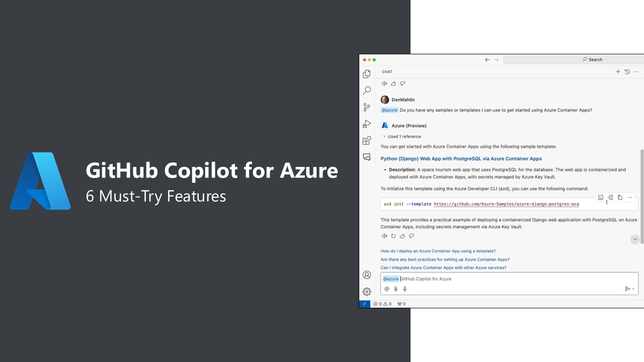644x362 pixels.
Task: Click the CHAT panel title
Action: click(x=387, y=72)
